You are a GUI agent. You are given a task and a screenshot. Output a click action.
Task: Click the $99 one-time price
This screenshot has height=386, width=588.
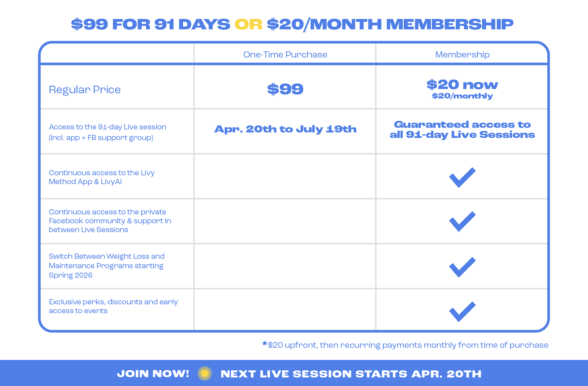click(x=285, y=89)
